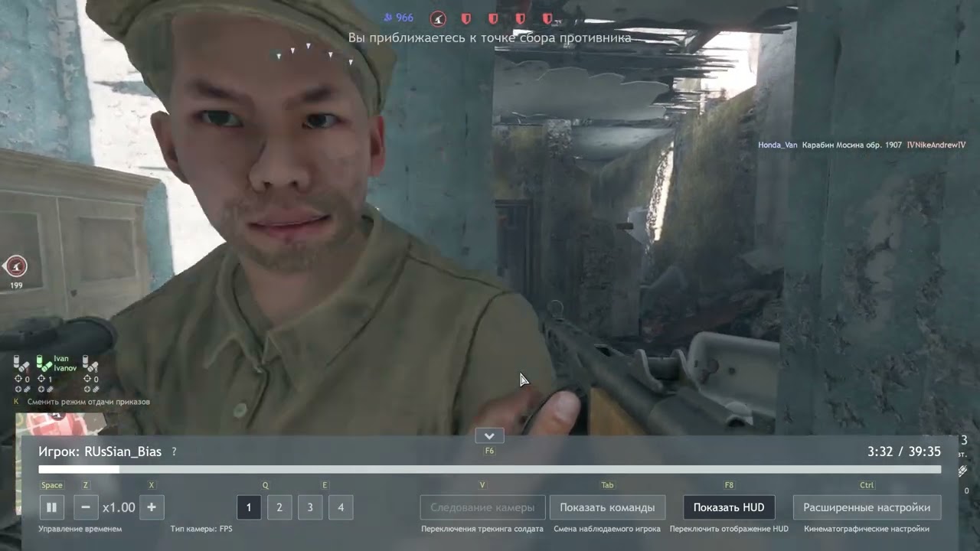Click the enemy rally point warning text
The height and width of the screenshot is (551, 980).
490,37
